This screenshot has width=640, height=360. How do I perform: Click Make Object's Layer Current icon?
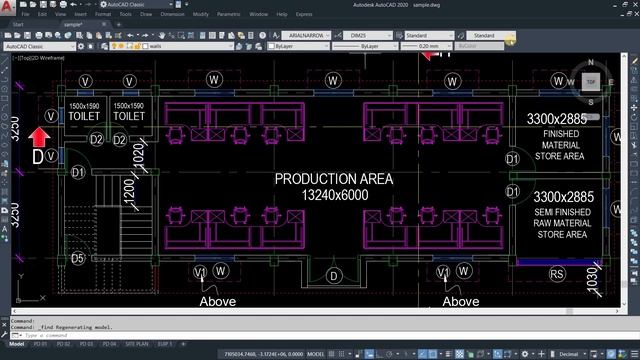coord(239,47)
